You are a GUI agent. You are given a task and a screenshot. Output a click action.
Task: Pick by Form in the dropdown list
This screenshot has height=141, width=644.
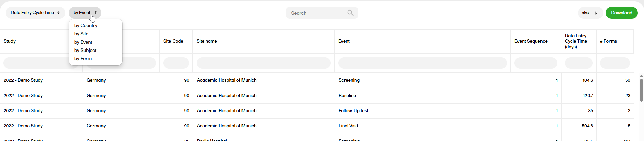pos(83,58)
